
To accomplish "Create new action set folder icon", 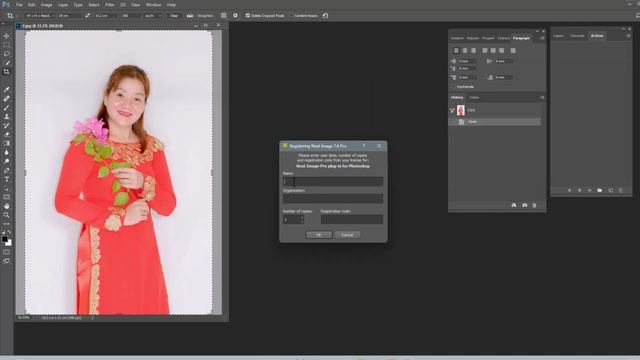I will click(600, 190).
